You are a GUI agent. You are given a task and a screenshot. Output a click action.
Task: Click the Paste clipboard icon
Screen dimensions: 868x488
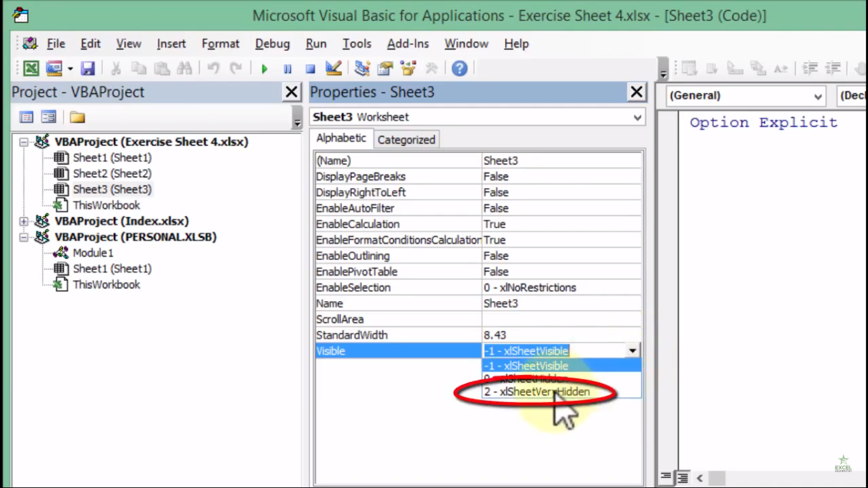coord(161,68)
